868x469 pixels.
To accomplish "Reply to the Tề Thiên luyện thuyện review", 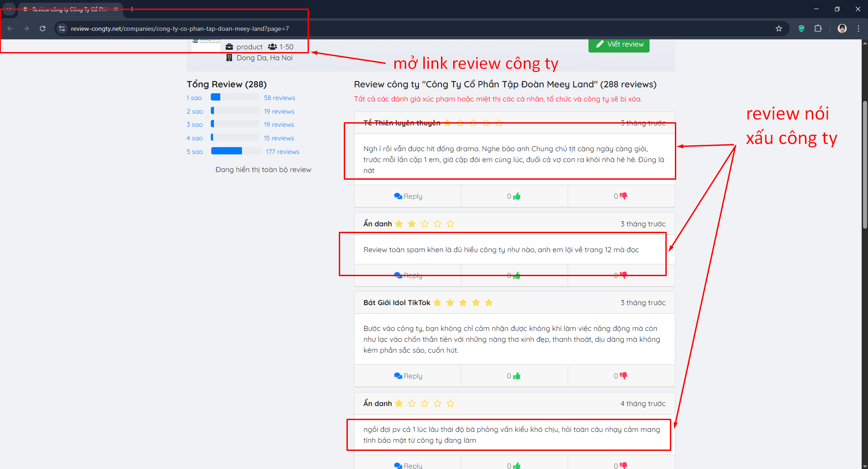I will pos(408,196).
